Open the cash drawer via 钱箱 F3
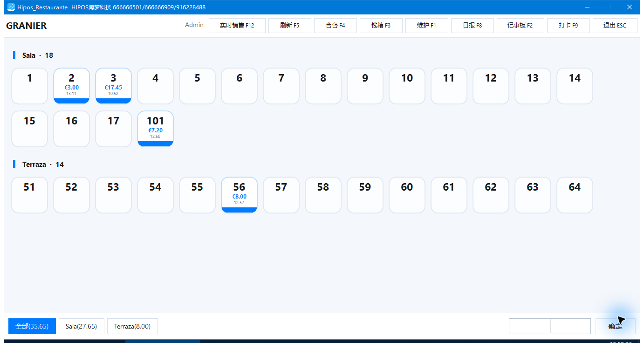 click(381, 26)
